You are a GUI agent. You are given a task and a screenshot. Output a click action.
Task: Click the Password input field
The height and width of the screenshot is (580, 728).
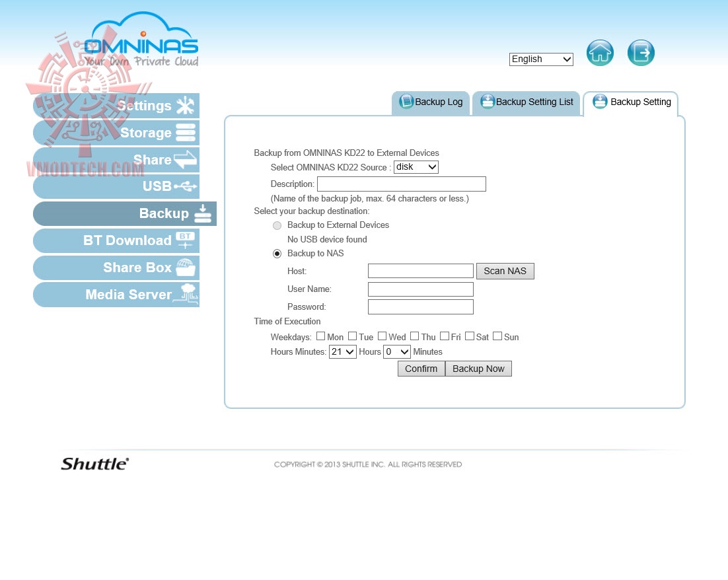(x=421, y=307)
